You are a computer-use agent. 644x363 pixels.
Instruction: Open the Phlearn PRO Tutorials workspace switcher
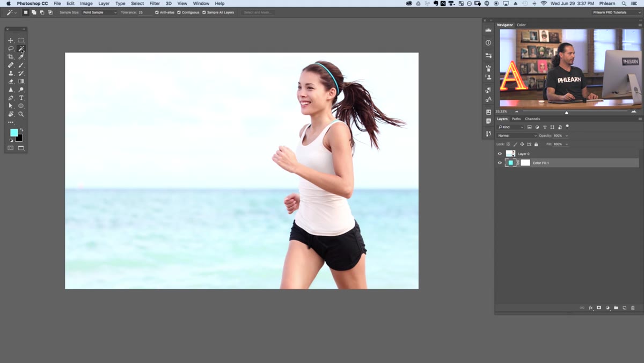pos(616,12)
